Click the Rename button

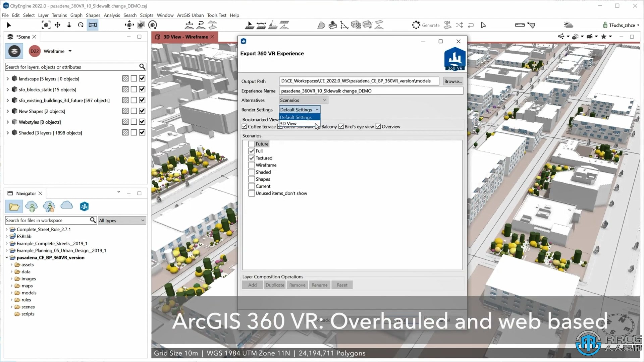[319, 285]
